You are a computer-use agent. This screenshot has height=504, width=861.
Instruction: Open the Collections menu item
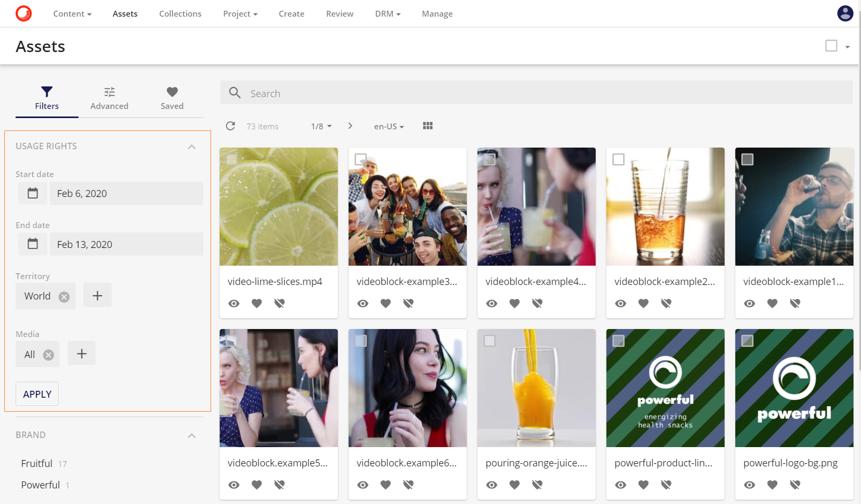[x=180, y=14]
